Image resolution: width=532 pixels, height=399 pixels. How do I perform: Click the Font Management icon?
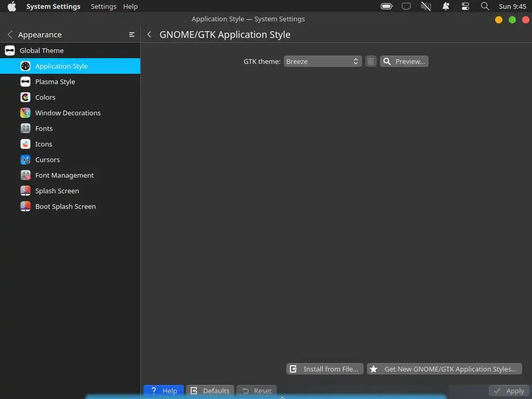pyautogui.click(x=25, y=176)
